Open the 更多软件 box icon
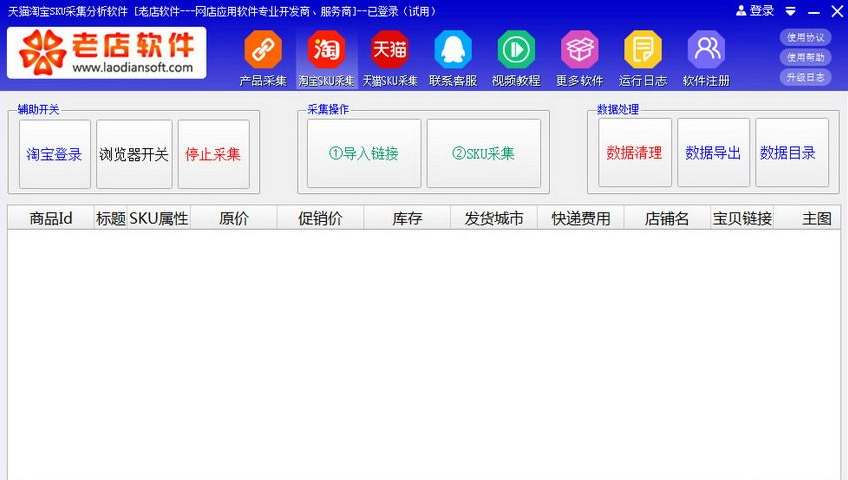 pyautogui.click(x=580, y=50)
